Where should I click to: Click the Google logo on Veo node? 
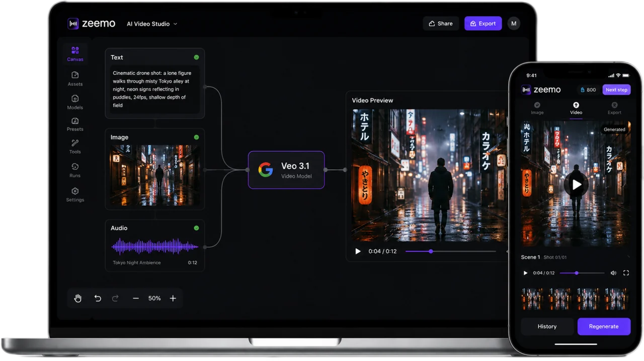click(266, 170)
